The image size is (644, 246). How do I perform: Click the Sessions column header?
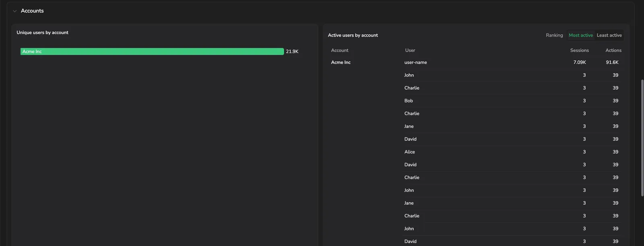579,50
